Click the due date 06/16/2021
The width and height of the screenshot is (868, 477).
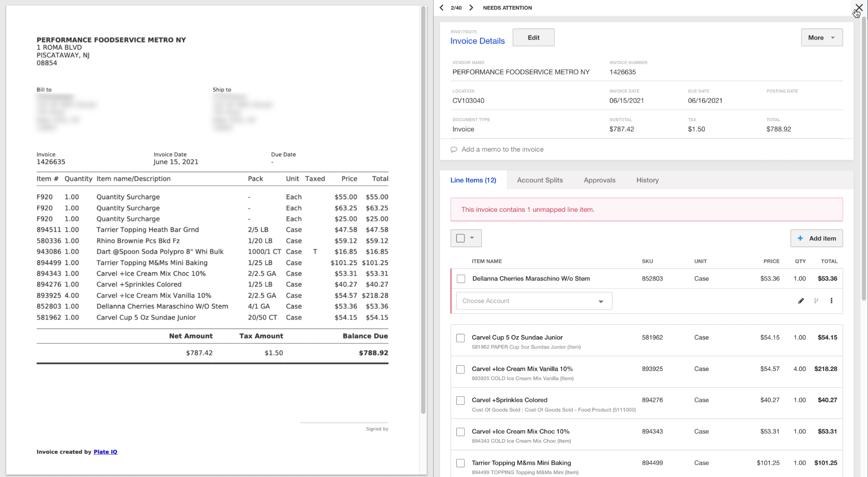[x=705, y=100]
